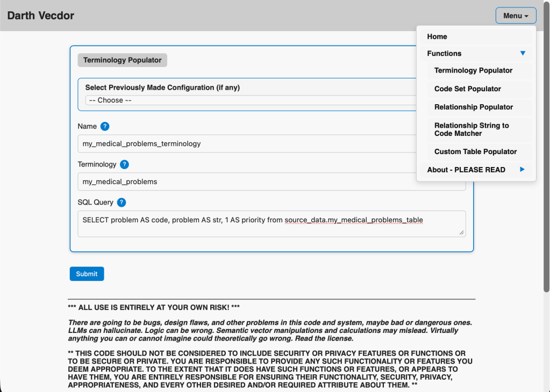Viewport: 550px width, 392px height.
Task: Go to Home in the menu
Action: click(x=437, y=37)
